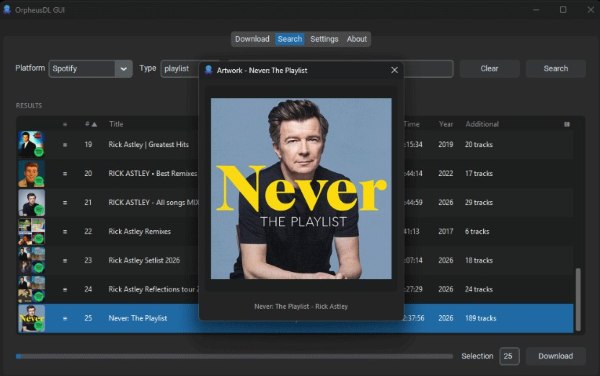This screenshot has height=376, width=600.
Task: Open thumbnail for Rick Astley Remixes
Action: coord(31,231)
